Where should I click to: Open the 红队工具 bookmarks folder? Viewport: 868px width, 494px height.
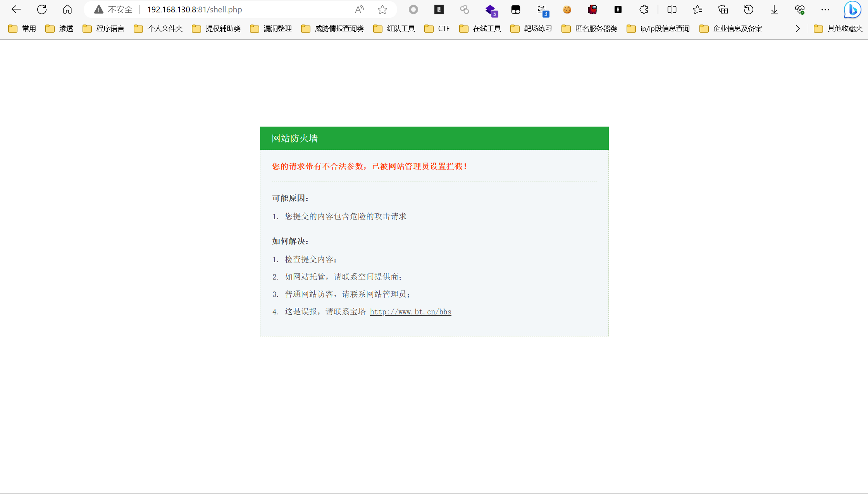(x=394, y=28)
